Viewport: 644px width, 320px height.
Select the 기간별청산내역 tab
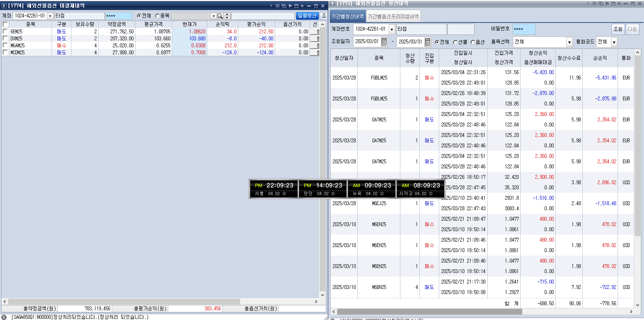[347, 16]
